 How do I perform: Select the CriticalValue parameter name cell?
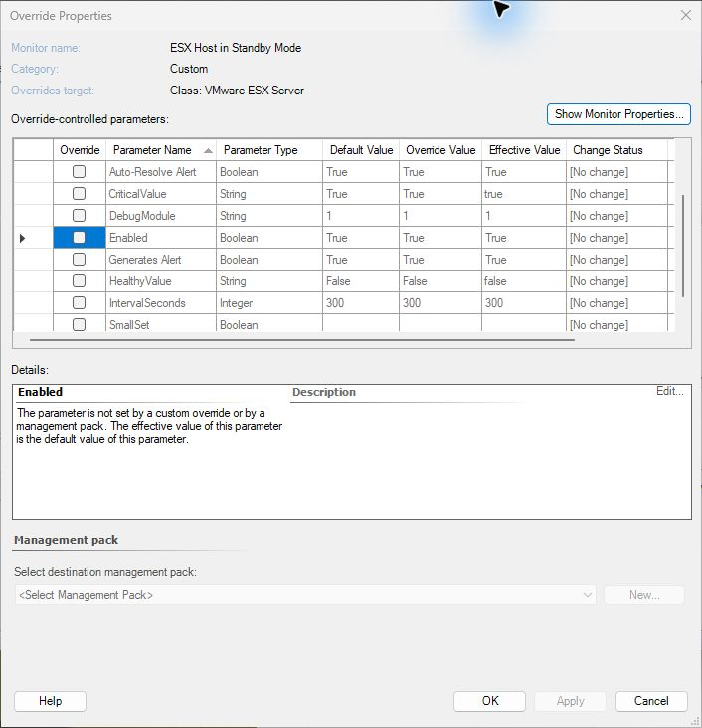[161, 194]
